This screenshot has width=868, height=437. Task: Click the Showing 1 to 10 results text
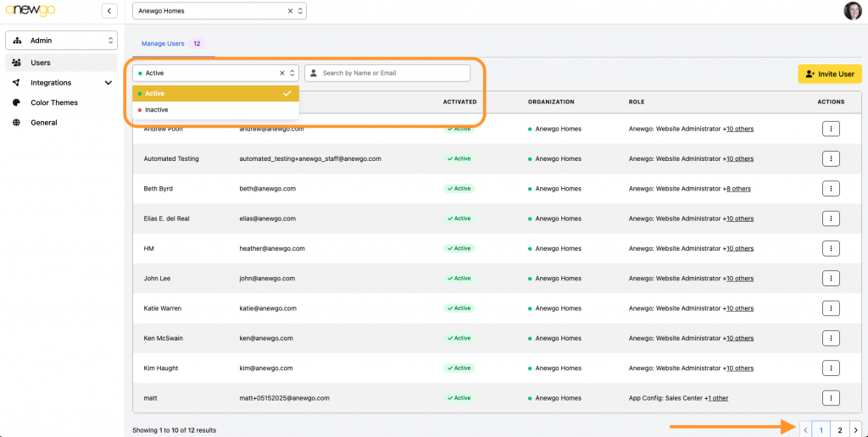(x=175, y=430)
